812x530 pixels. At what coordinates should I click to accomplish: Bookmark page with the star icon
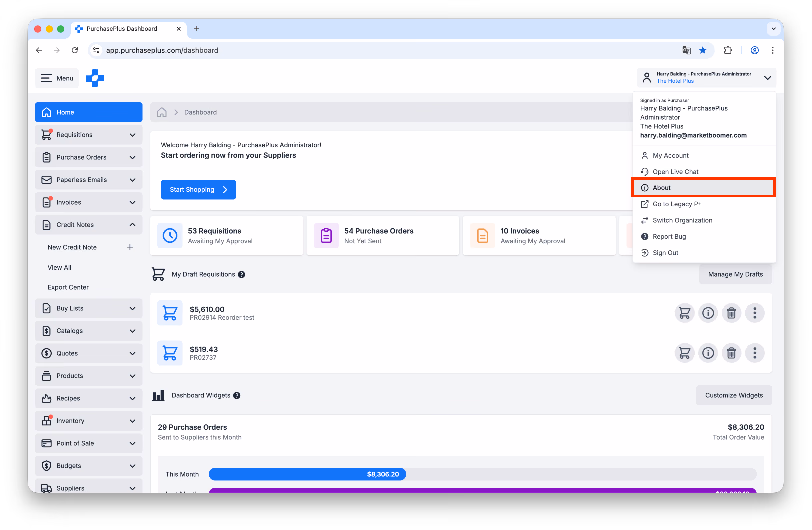click(703, 50)
